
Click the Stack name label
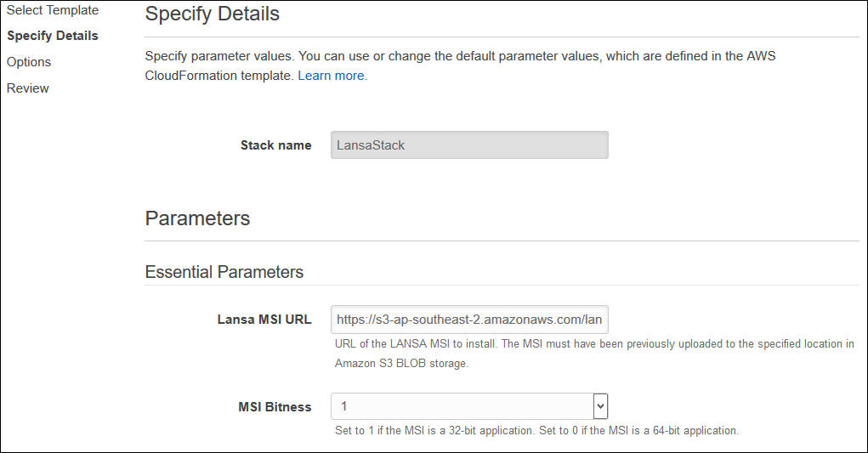click(x=275, y=145)
